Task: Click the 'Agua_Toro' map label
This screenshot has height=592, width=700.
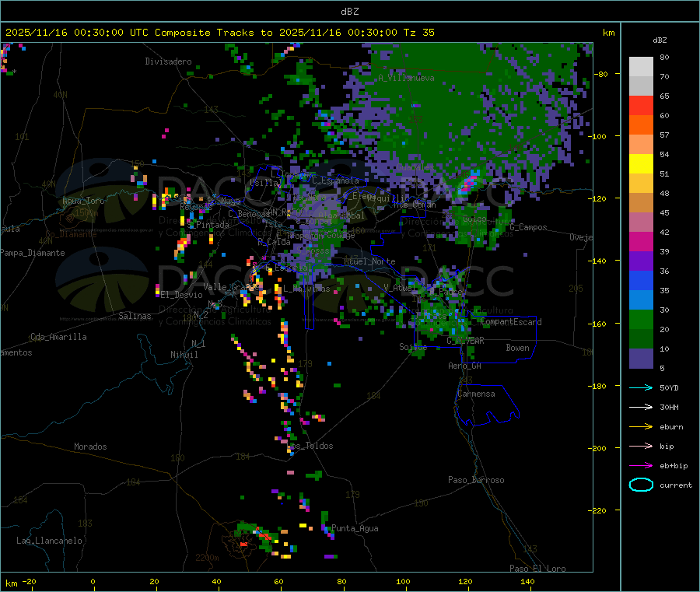Action: click(x=83, y=201)
